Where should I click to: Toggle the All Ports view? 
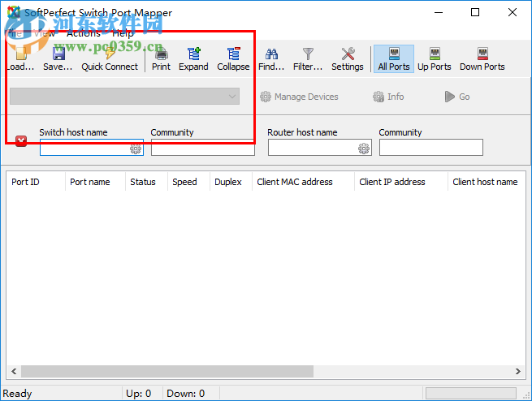coord(394,58)
